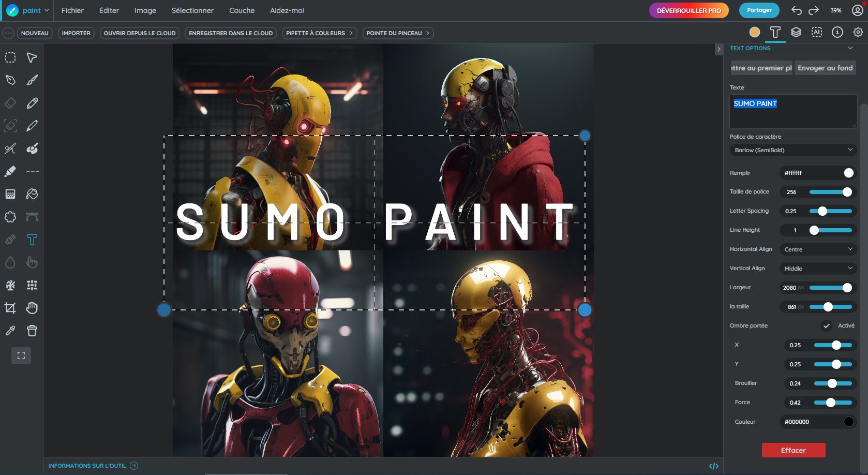Image resolution: width=868 pixels, height=475 pixels.
Task: Select the thick Pencil tool
Action: (32, 103)
